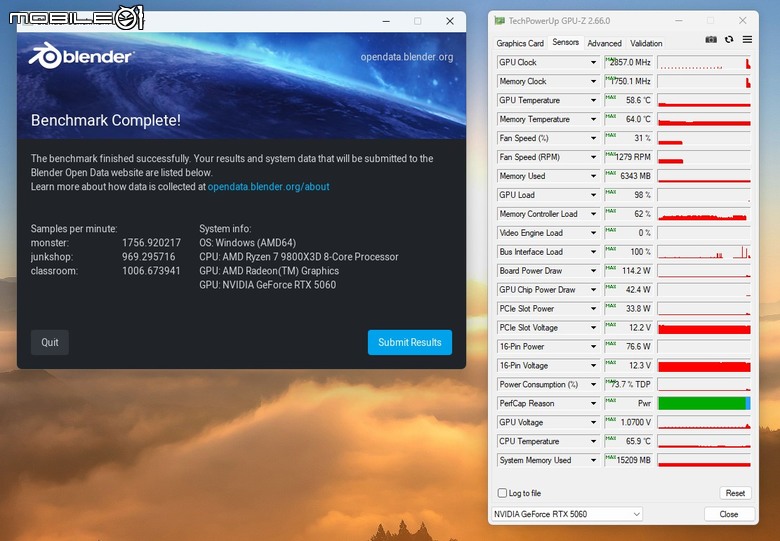The height and width of the screenshot is (541, 780).
Task: Click the System Memory Used value 15209 MB
Action: click(629, 460)
